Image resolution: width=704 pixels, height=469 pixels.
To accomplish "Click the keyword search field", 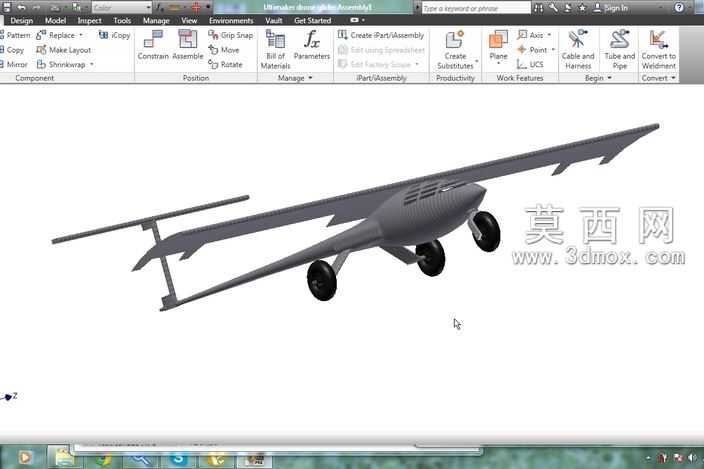I will point(476,8).
